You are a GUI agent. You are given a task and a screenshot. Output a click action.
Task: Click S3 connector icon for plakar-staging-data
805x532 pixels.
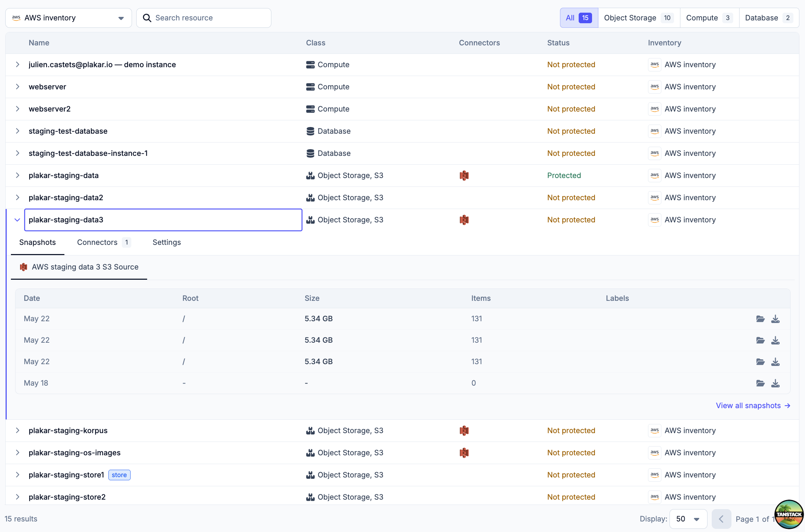(x=464, y=176)
